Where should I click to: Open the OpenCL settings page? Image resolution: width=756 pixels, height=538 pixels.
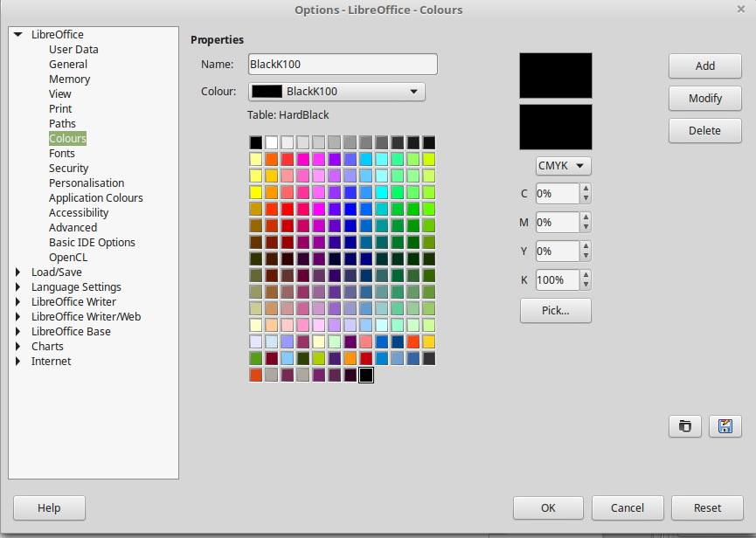tap(68, 258)
